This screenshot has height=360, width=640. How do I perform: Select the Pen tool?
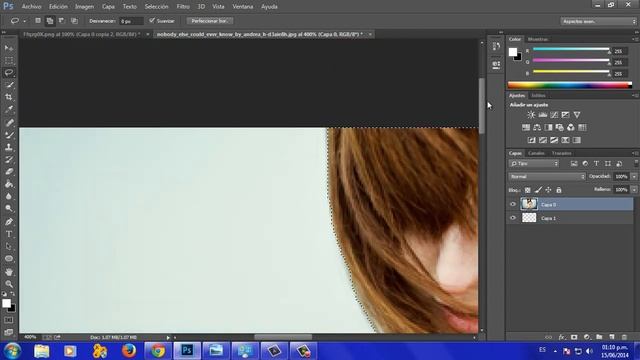click(9, 222)
